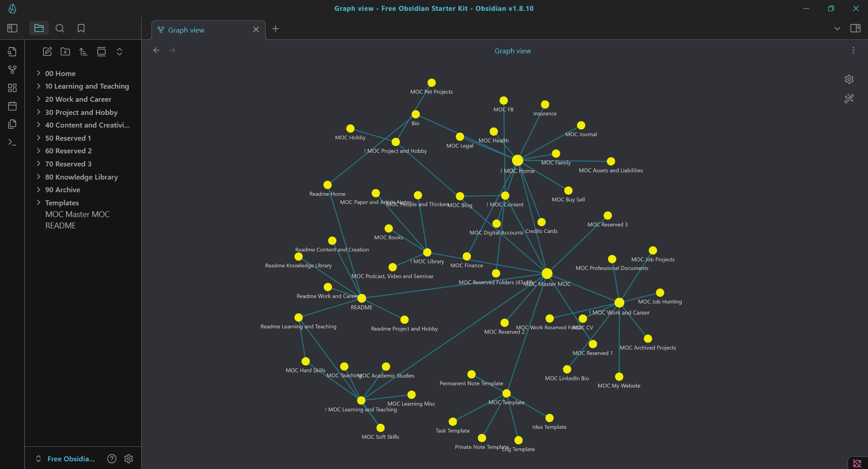This screenshot has width=868, height=469.
Task: Open the tab list dropdown arrow
Action: (x=837, y=28)
